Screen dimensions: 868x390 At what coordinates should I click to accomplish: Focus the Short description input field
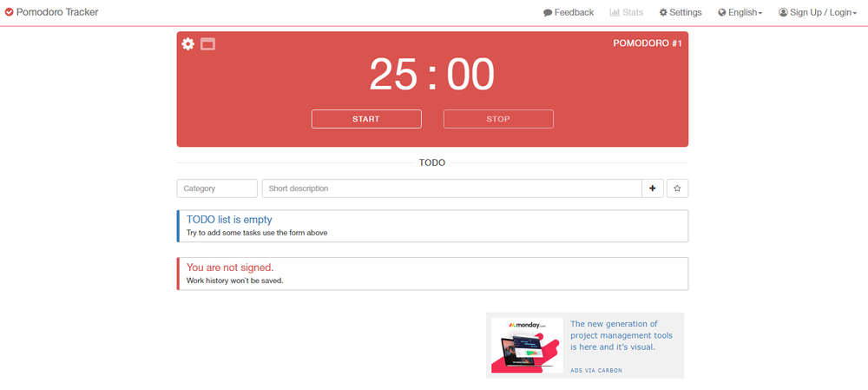[x=451, y=188]
